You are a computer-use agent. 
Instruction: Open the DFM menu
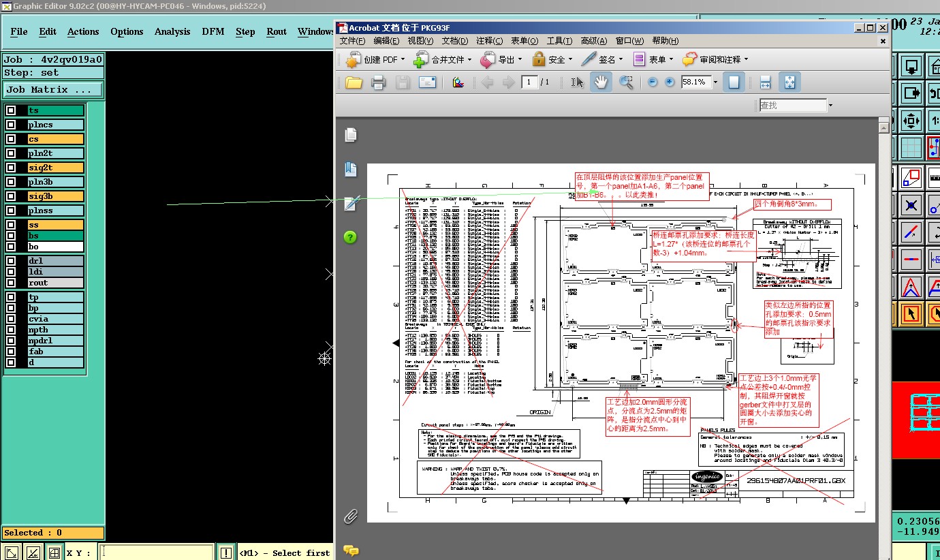coord(213,32)
